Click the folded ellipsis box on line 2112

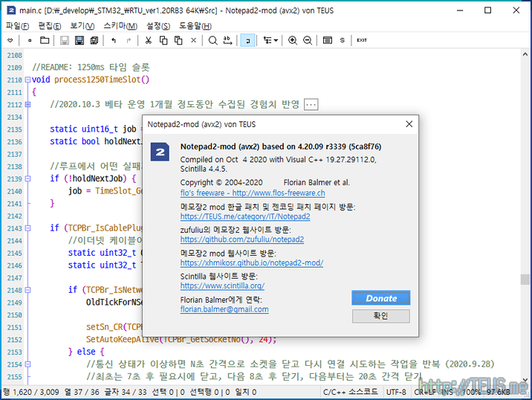pyautogui.click(x=311, y=105)
